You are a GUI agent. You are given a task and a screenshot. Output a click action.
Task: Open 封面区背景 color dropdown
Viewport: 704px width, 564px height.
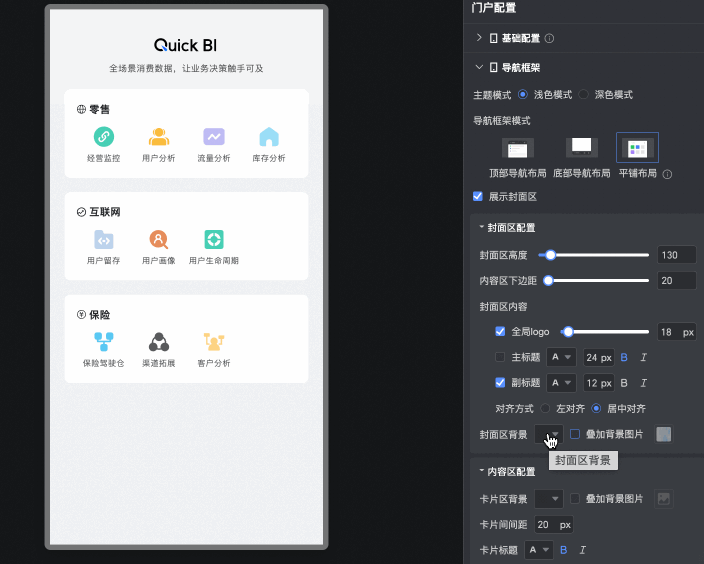pos(549,434)
